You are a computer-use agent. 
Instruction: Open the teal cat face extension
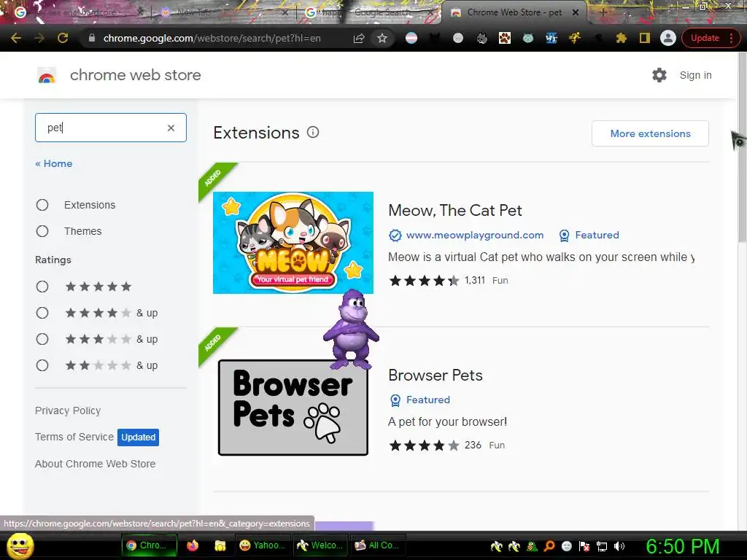(528, 38)
